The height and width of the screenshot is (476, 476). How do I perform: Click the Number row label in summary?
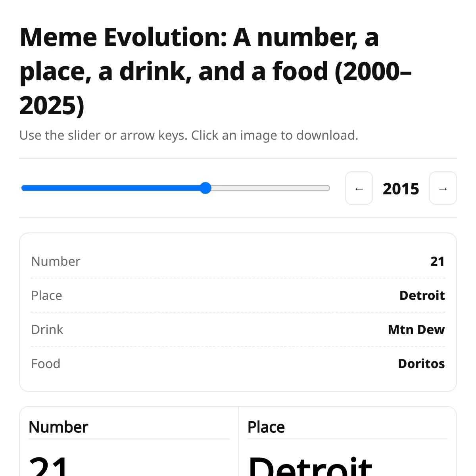coord(56,261)
